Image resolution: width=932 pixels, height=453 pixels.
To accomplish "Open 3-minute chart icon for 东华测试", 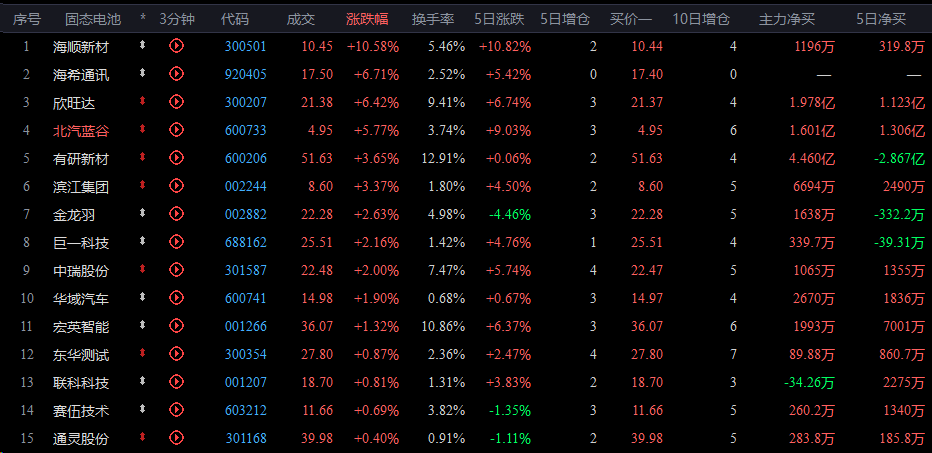I will 177,354.
